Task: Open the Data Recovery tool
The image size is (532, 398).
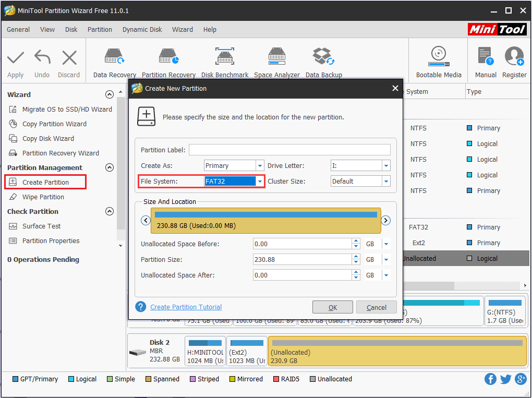Action: [x=114, y=60]
